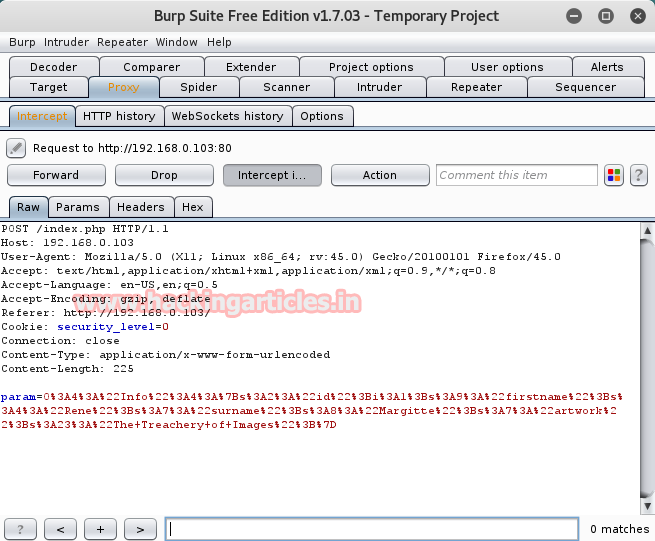The width and height of the screenshot is (655, 541).
Task: Open the Alerts tab
Action: pyautogui.click(x=607, y=67)
